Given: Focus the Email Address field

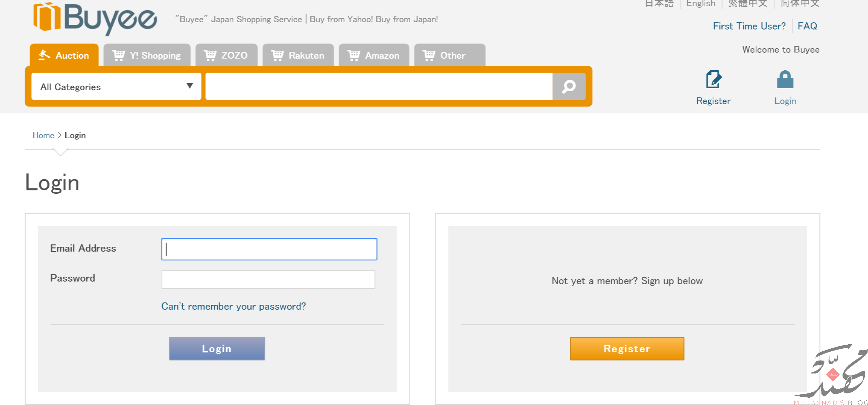Looking at the screenshot, I should click(x=269, y=249).
